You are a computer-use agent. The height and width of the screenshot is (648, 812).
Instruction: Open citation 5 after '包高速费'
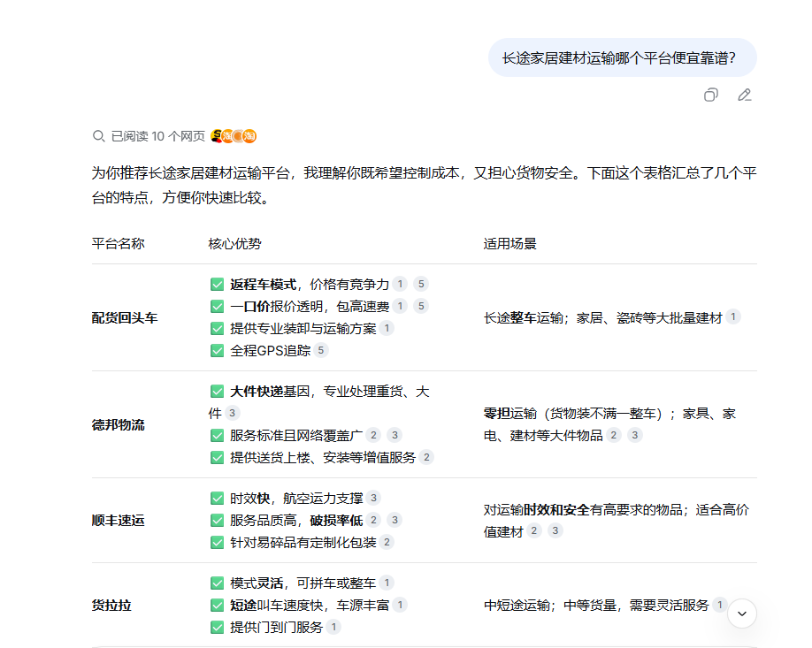[x=421, y=306]
